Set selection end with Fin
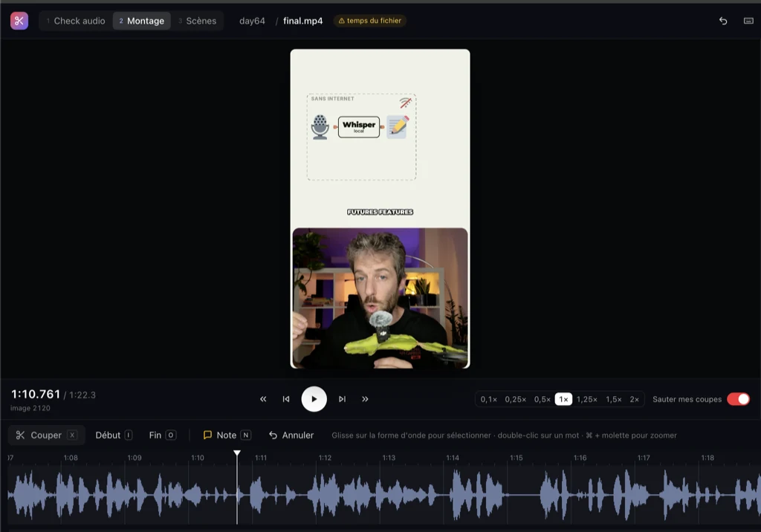This screenshot has width=761, height=532. point(163,435)
